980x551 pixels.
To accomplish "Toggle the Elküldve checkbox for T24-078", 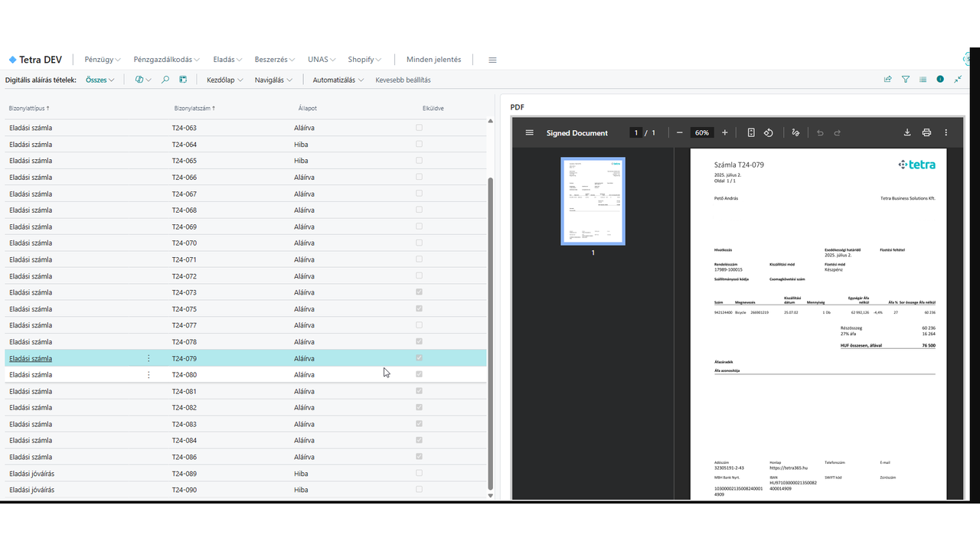I will tap(419, 341).
